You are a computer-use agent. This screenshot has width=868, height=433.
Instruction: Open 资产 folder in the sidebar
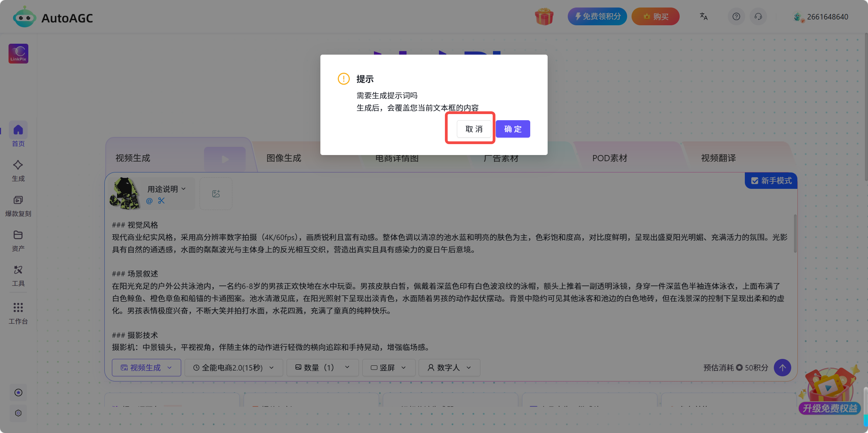click(18, 241)
